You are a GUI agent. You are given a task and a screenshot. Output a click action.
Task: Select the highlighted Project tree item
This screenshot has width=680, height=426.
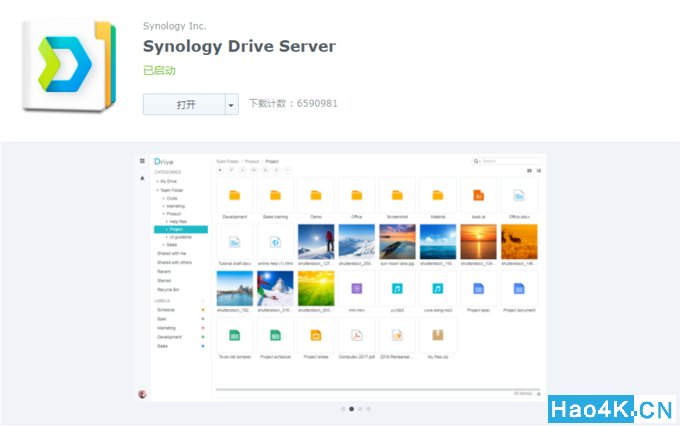(181, 229)
